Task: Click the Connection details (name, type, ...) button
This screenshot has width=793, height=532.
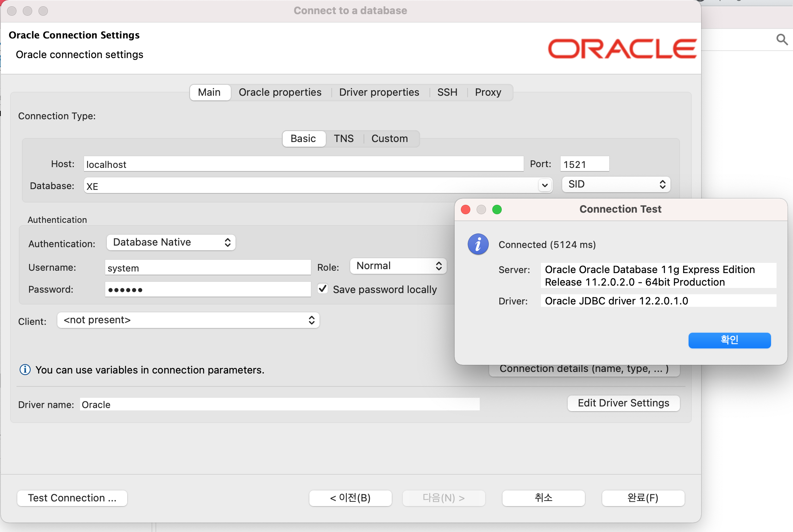Action: (x=584, y=370)
